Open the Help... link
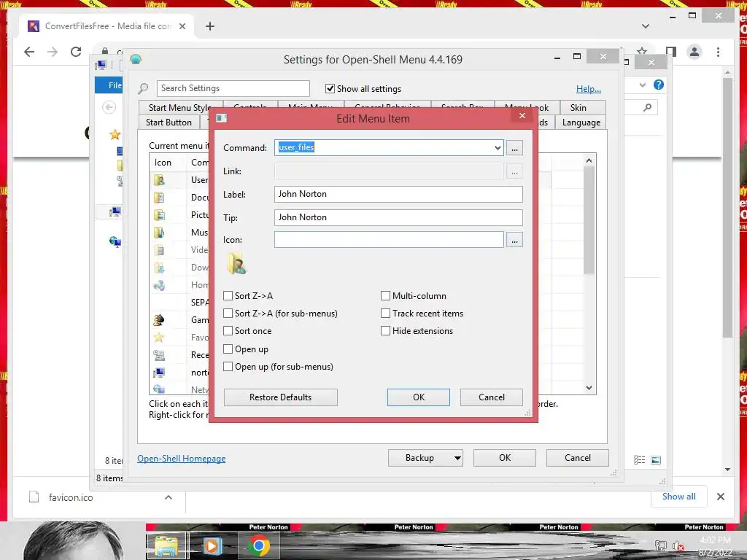 pyautogui.click(x=589, y=88)
